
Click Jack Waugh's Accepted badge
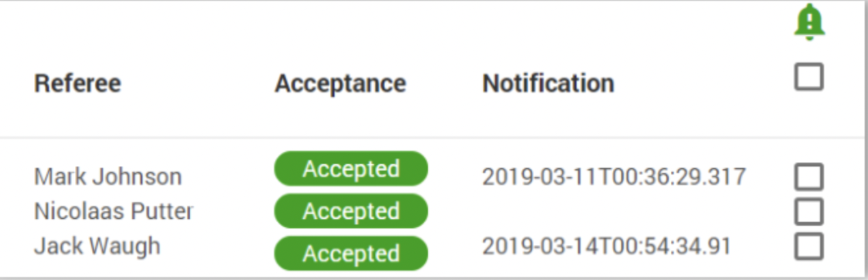(351, 253)
